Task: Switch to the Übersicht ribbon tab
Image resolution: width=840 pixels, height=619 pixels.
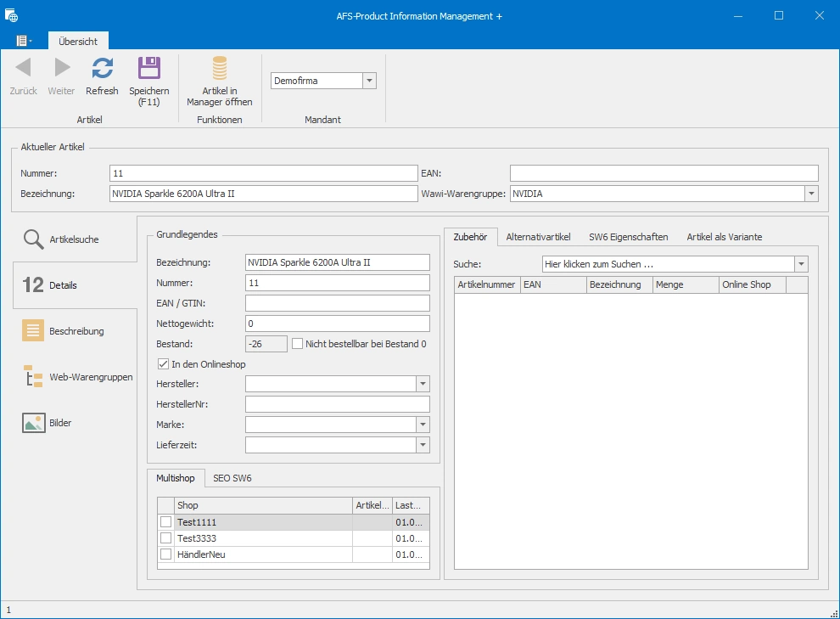Action: (x=78, y=42)
